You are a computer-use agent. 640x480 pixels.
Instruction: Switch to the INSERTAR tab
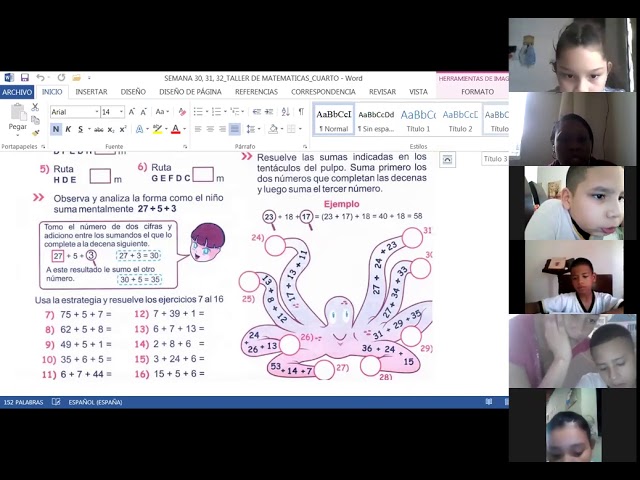[91, 92]
